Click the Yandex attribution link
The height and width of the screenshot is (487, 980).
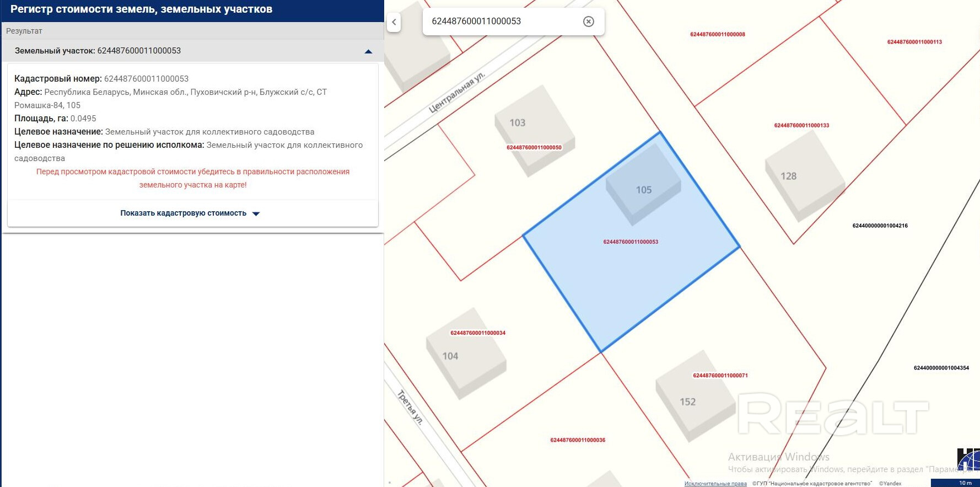pos(890,484)
